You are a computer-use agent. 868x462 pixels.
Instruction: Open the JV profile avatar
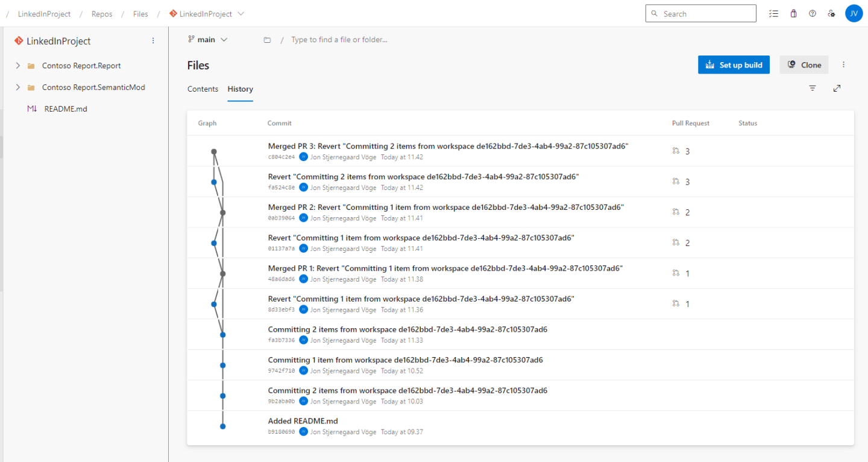(x=854, y=13)
